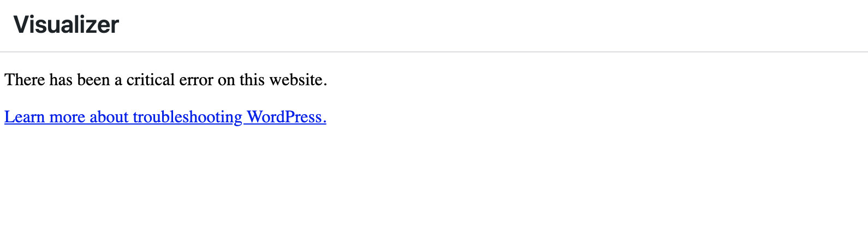Click the word WordPress in the link
Screen dimensions: 868x248
coord(284,117)
